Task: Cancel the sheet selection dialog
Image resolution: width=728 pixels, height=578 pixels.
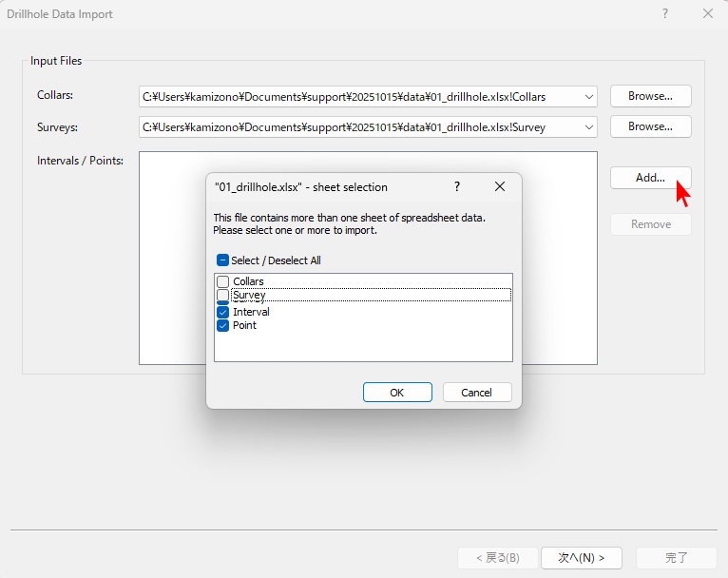Action: (x=476, y=393)
